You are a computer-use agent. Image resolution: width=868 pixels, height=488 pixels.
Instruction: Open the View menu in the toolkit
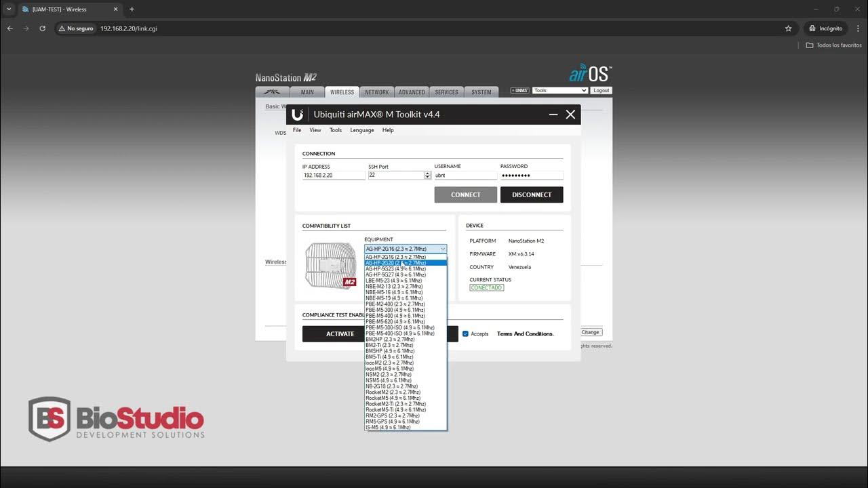(315, 130)
